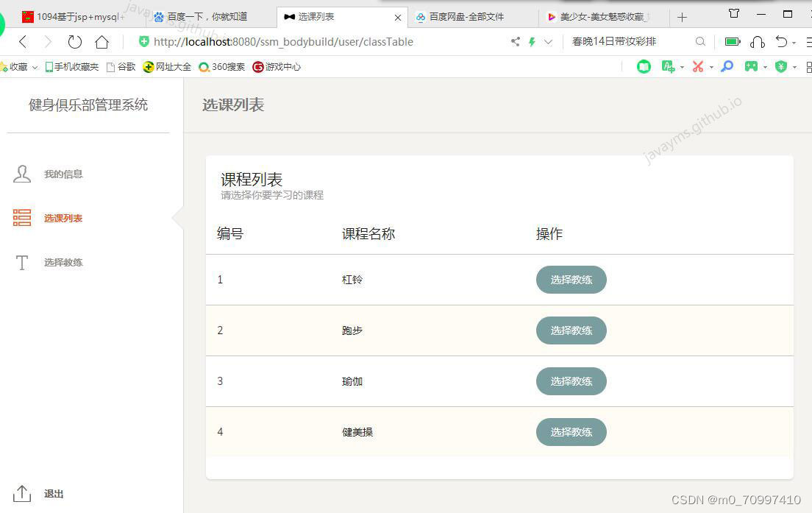
Task: Click 选择教练 button for 杠铃 course
Action: coord(571,280)
